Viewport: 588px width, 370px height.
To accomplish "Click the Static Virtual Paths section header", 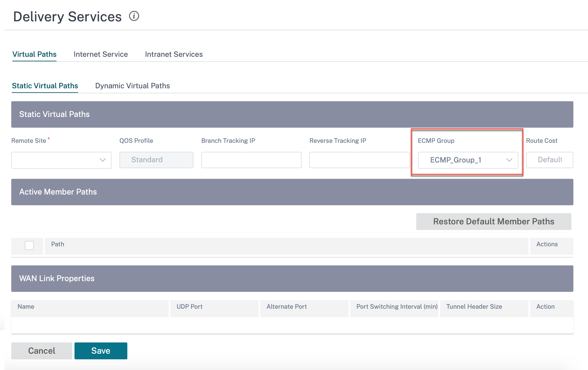I will 292,114.
